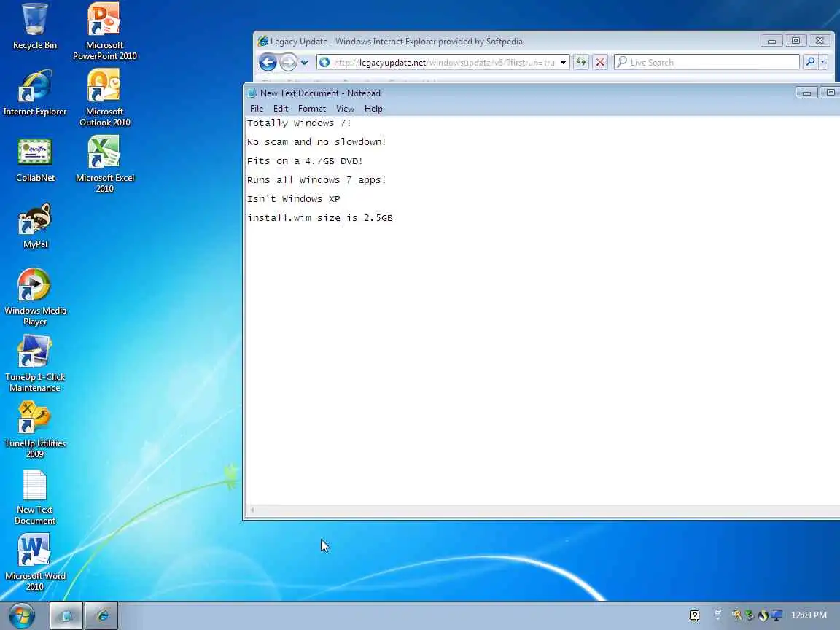This screenshot has height=630, width=840.
Task: Open the Recycle Bin desktop icon
Action: [35, 27]
